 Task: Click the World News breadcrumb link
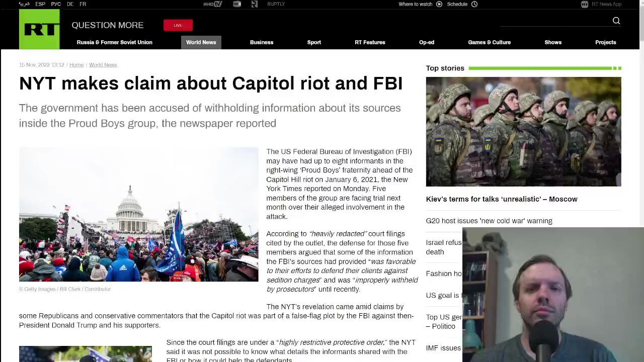point(103,65)
